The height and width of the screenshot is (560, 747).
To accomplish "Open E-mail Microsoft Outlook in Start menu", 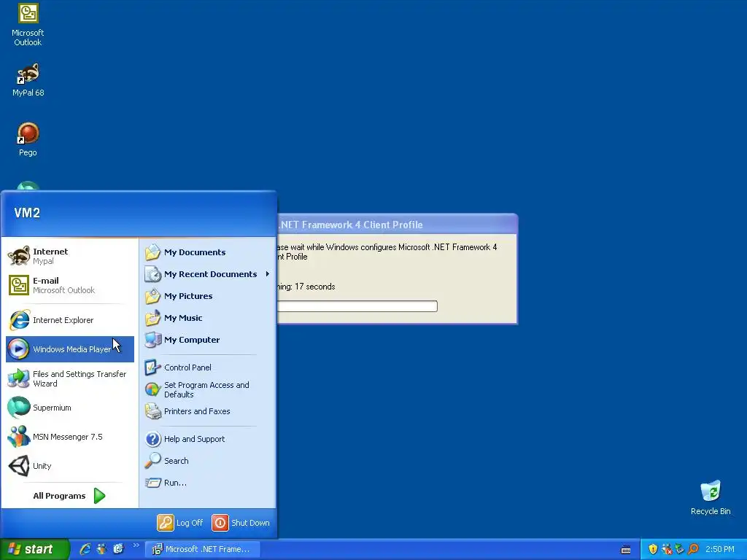I will 70,285.
